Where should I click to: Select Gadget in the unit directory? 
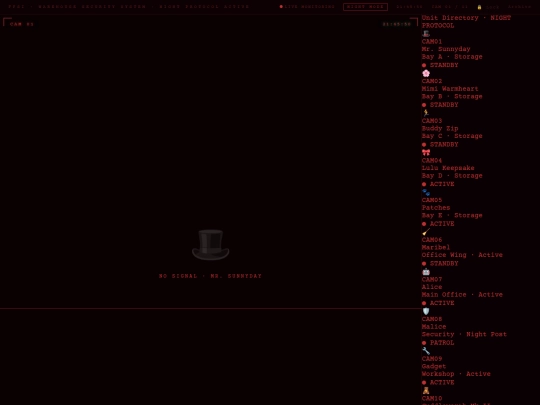point(434,366)
